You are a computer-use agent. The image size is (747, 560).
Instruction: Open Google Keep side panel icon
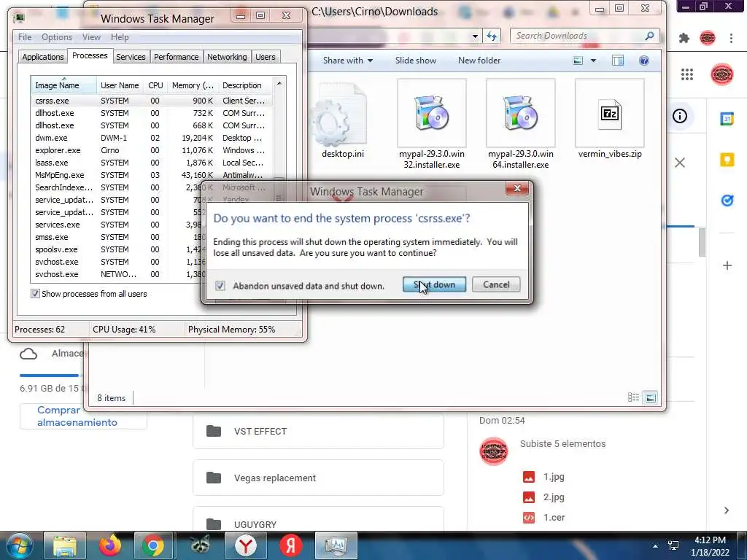(727, 160)
